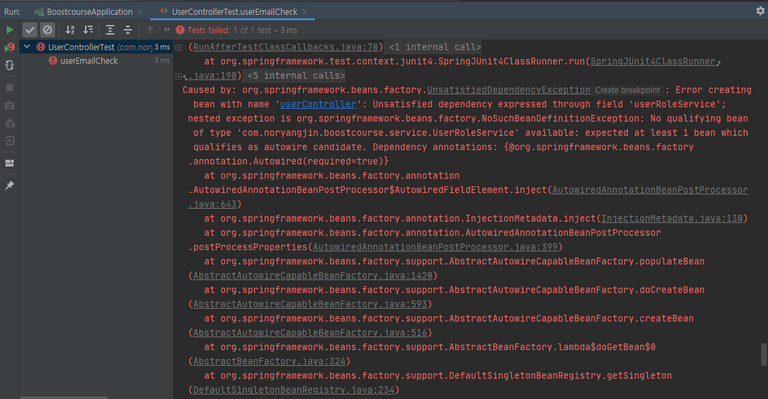Rerun failed tests icon in sidebar
Viewport: 768px width, 399px height.
pyautogui.click(x=9, y=47)
